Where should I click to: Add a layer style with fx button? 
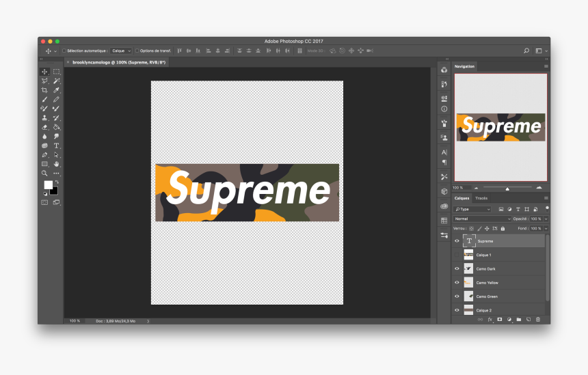(x=490, y=320)
